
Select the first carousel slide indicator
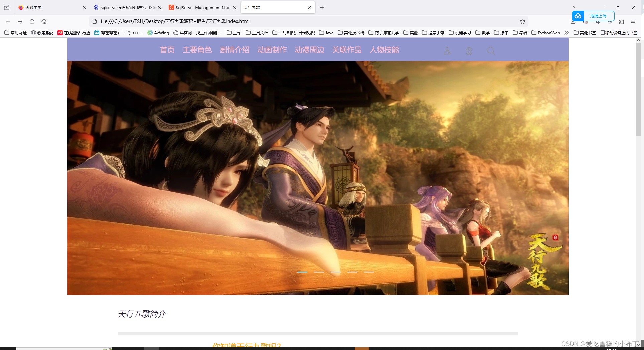302,272
